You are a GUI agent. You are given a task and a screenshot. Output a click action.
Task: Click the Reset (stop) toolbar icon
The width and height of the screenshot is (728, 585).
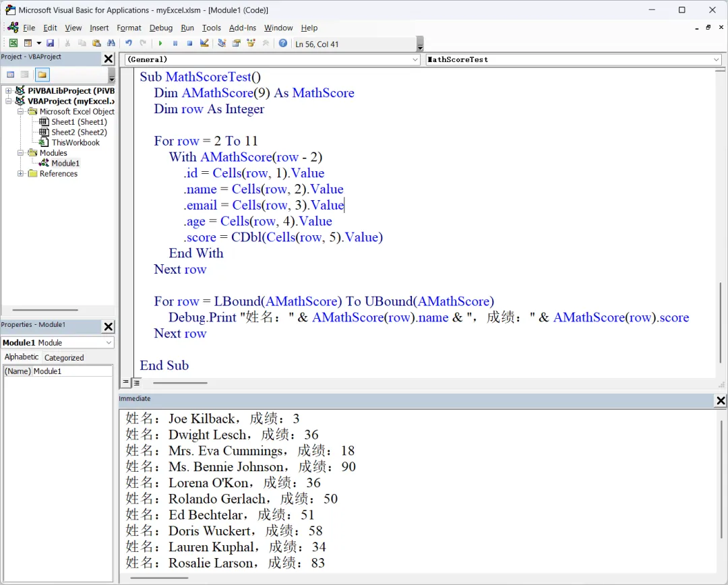click(x=189, y=43)
